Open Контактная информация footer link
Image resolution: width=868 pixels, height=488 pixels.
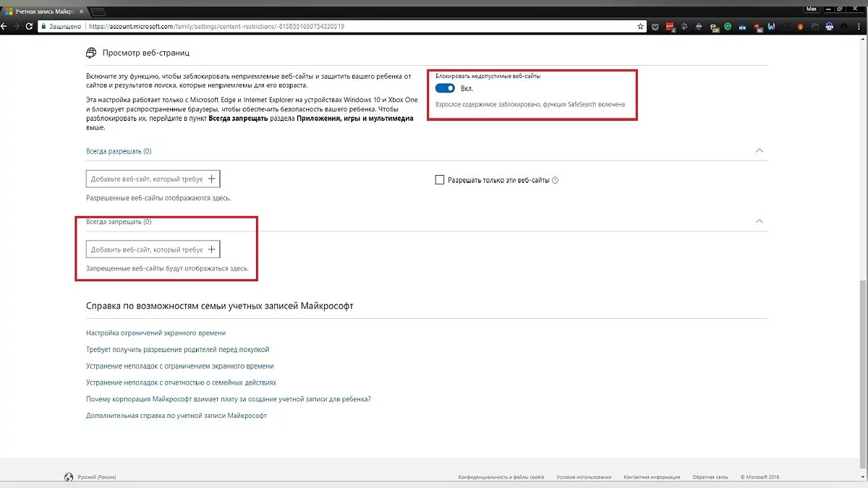point(652,477)
